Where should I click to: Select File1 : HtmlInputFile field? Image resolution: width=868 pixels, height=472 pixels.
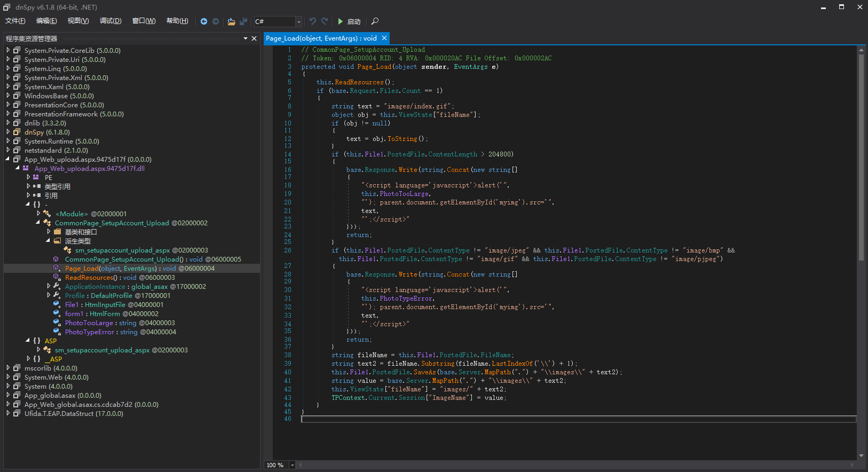coord(114,304)
